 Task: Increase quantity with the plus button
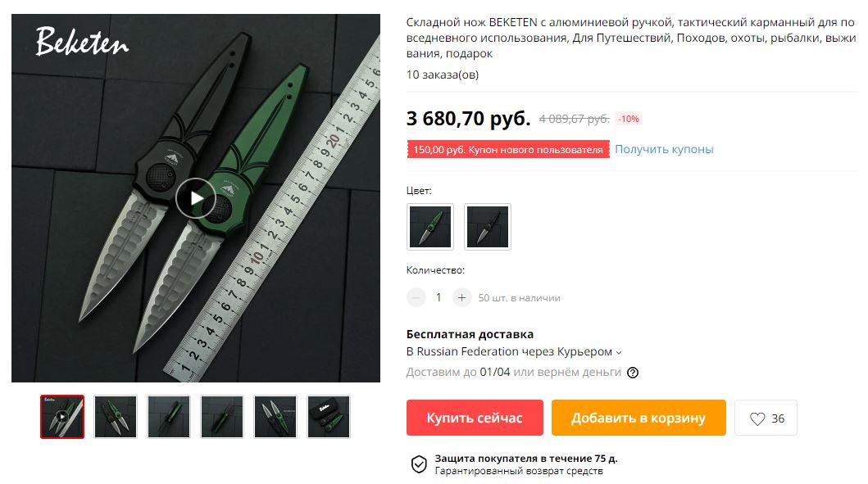[x=461, y=297]
